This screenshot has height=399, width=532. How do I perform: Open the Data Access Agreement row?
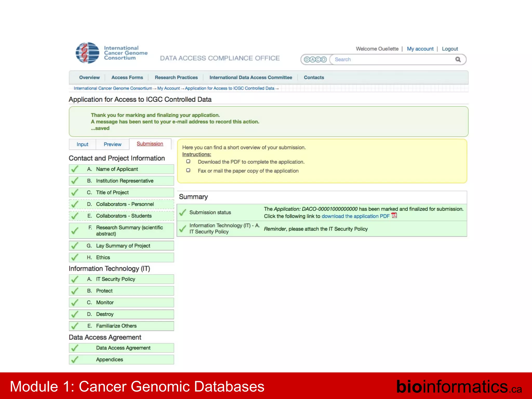[x=121, y=348]
